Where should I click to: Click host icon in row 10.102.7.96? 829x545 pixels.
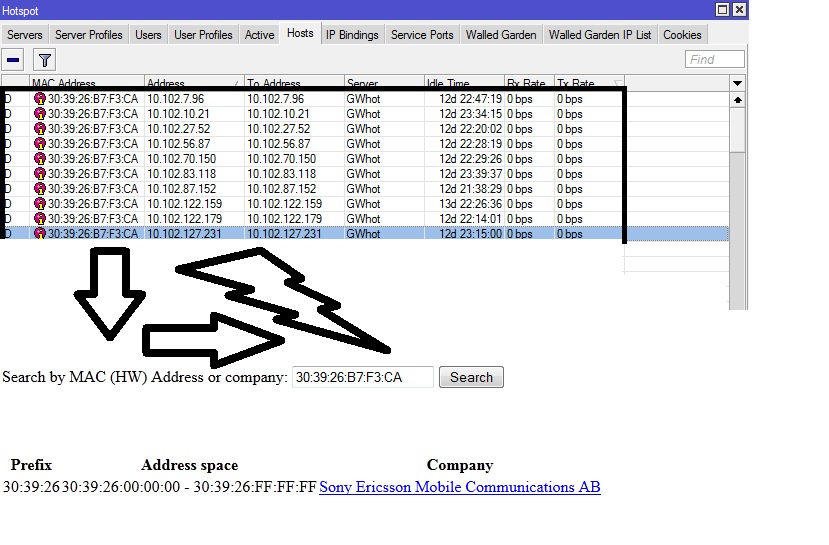[40, 98]
